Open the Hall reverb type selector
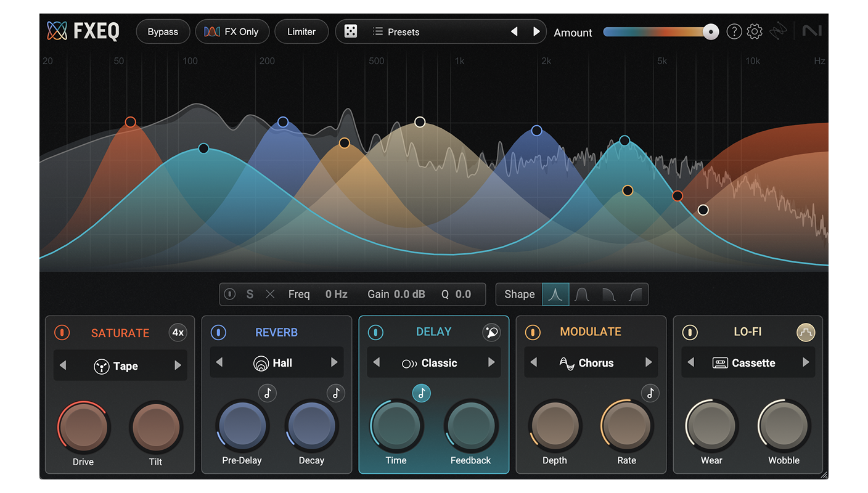 pyautogui.click(x=277, y=363)
